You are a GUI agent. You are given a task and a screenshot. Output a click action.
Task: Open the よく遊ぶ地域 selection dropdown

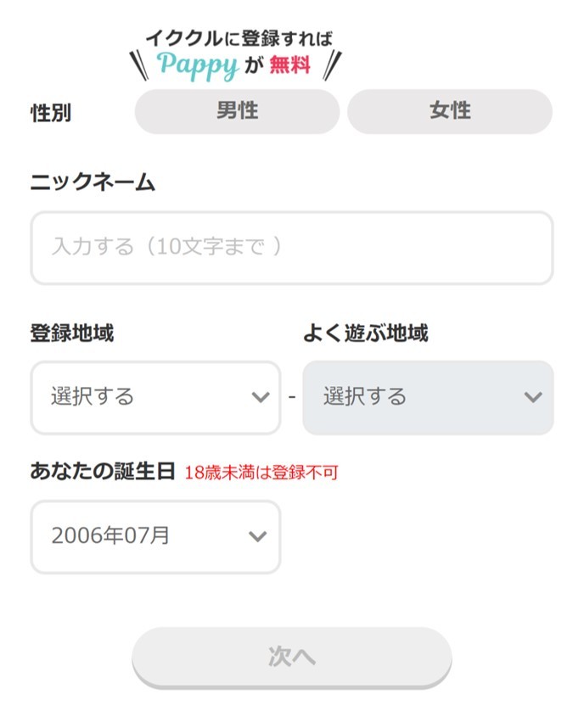(428, 396)
